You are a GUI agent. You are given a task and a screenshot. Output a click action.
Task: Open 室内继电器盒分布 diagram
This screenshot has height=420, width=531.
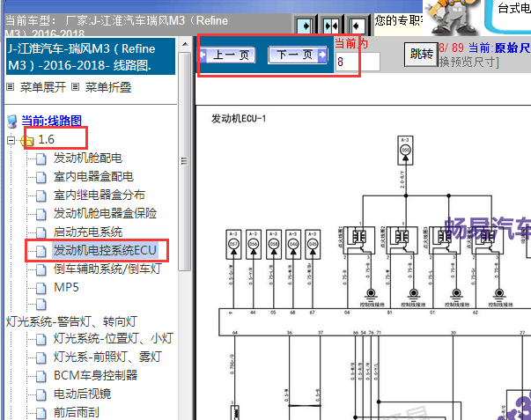(100, 195)
